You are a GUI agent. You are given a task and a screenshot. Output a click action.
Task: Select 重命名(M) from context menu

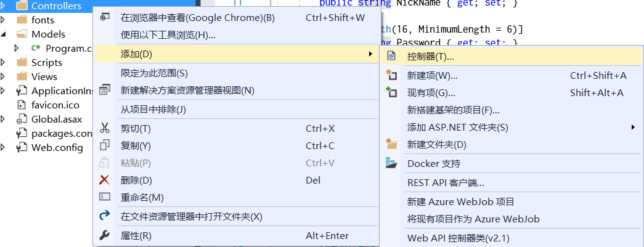pyautogui.click(x=142, y=198)
